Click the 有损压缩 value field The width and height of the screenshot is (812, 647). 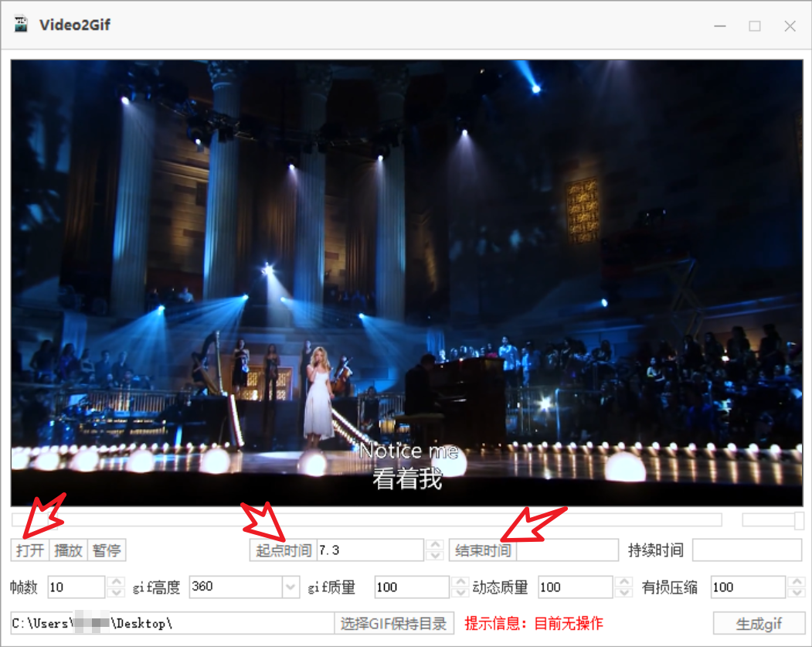pyautogui.click(x=749, y=587)
